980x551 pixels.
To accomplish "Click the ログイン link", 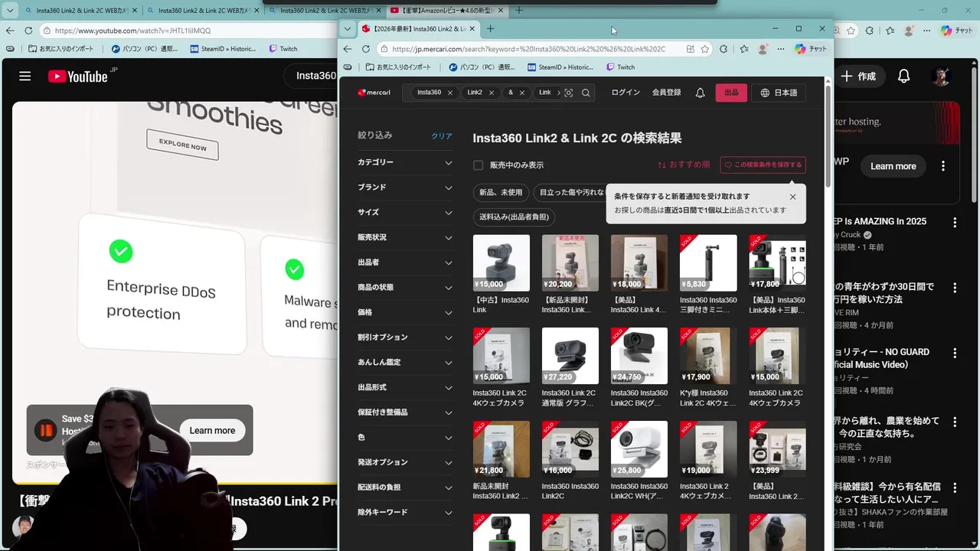I will click(x=626, y=93).
